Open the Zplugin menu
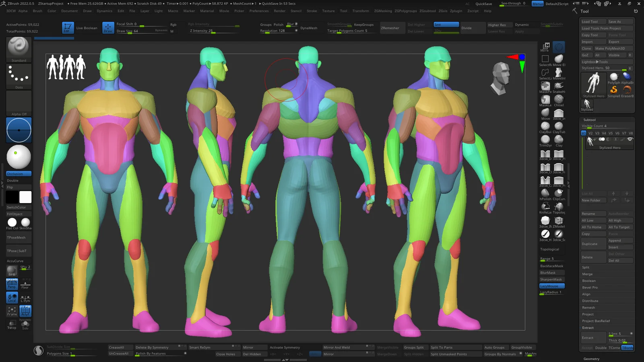The width and height of the screenshot is (644, 362). pyautogui.click(x=456, y=11)
